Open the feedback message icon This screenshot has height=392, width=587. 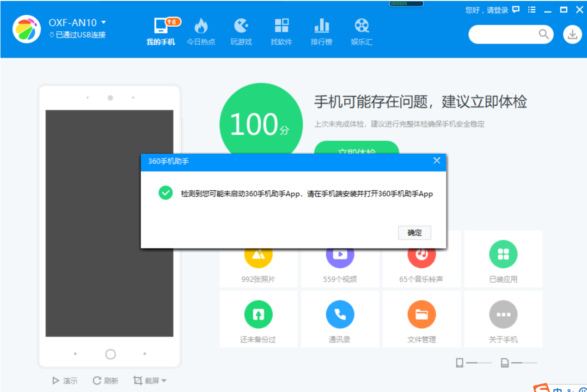pos(516,9)
